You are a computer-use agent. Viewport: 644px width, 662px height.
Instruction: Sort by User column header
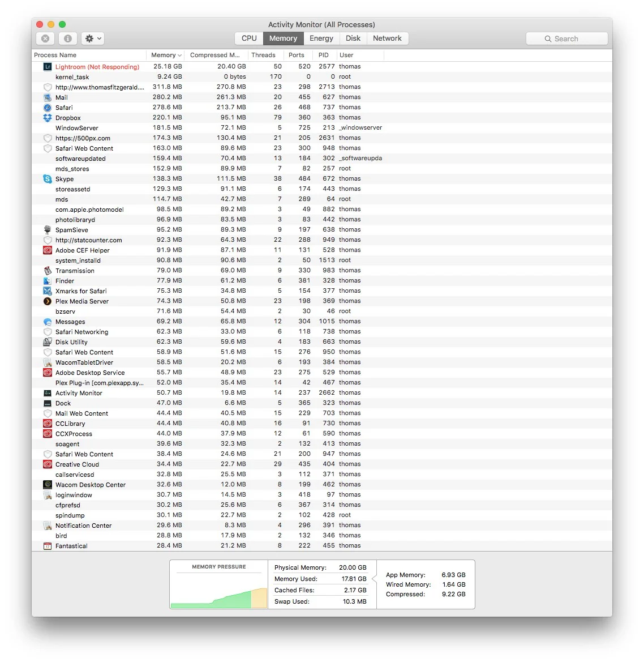360,55
